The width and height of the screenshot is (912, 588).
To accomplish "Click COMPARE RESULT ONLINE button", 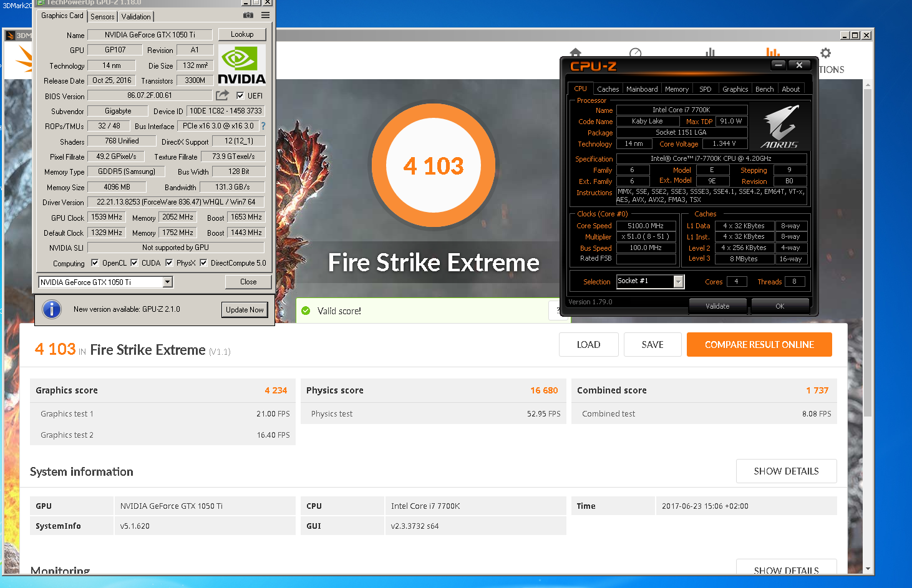I will pyautogui.click(x=759, y=344).
